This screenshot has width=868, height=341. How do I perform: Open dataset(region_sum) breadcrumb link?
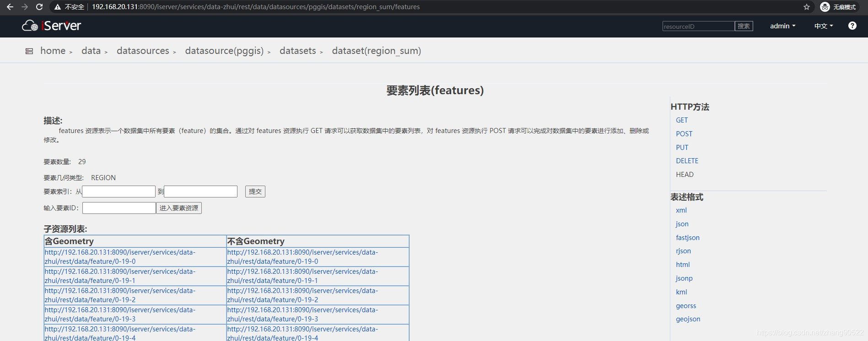point(377,51)
